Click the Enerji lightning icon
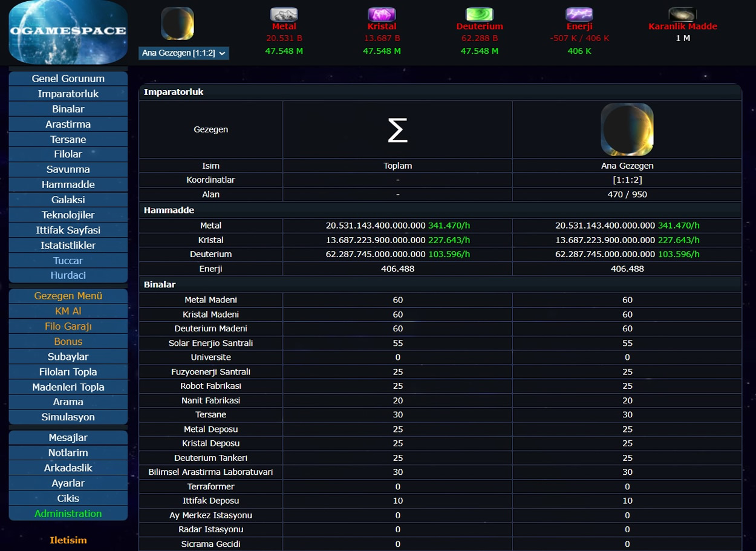 tap(579, 15)
